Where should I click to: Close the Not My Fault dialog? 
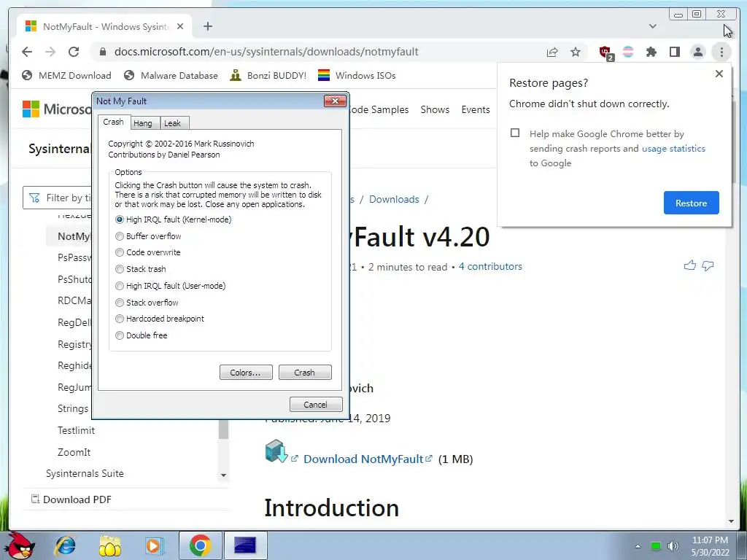click(x=335, y=101)
